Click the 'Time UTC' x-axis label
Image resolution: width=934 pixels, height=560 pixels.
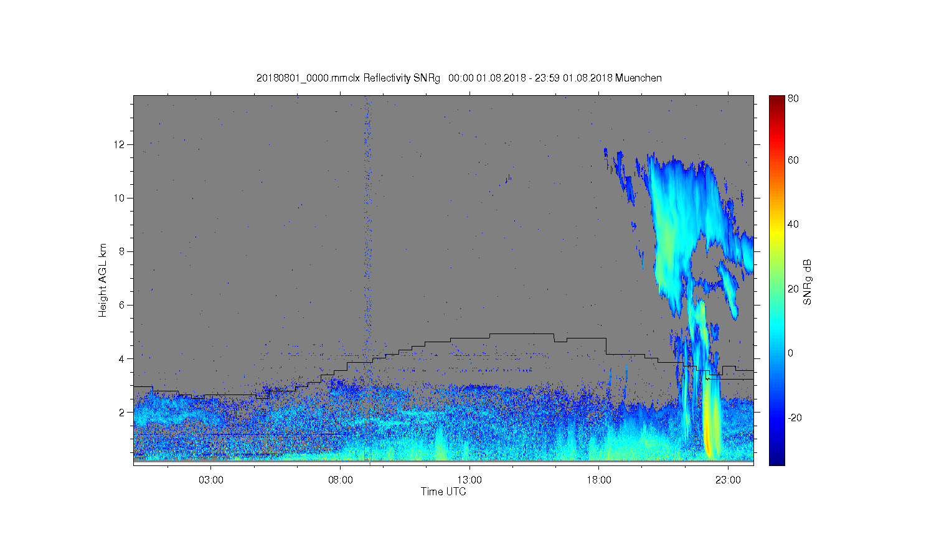(x=443, y=492)
